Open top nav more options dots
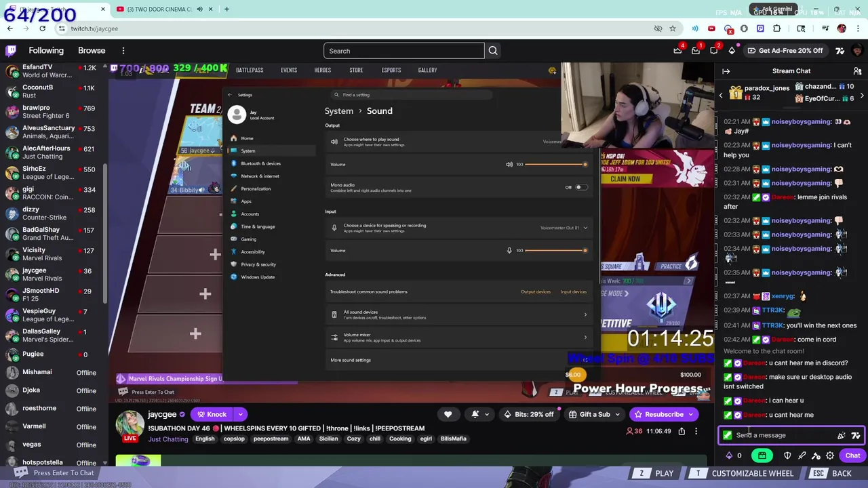This screenshot has height=488, width=868. point(123,51)
